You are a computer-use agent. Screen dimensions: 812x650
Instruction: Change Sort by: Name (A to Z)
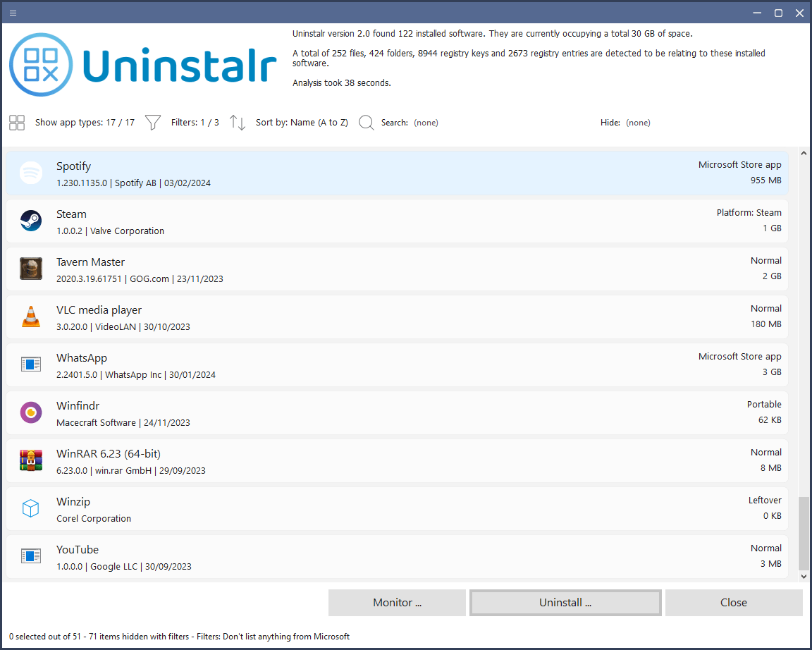[302, 123]
